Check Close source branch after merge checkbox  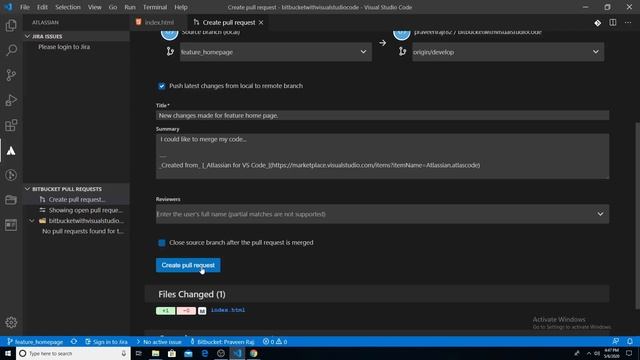pyautogui.click(x=162, y=243)
